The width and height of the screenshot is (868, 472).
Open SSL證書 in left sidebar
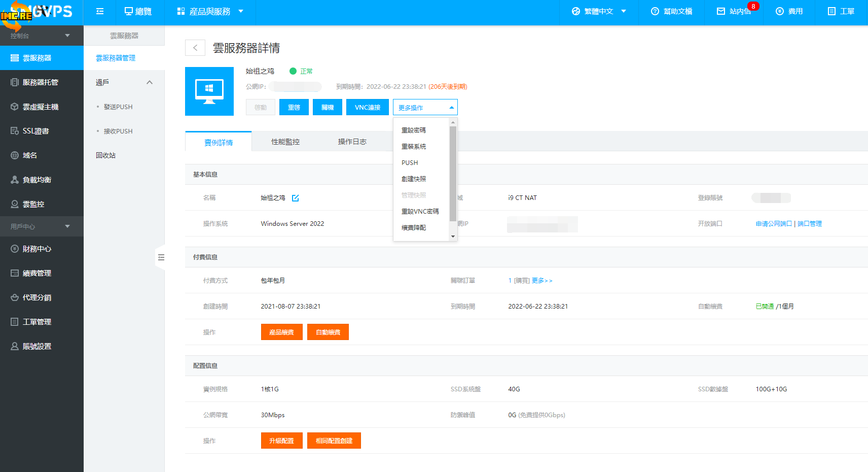[35, 131]
